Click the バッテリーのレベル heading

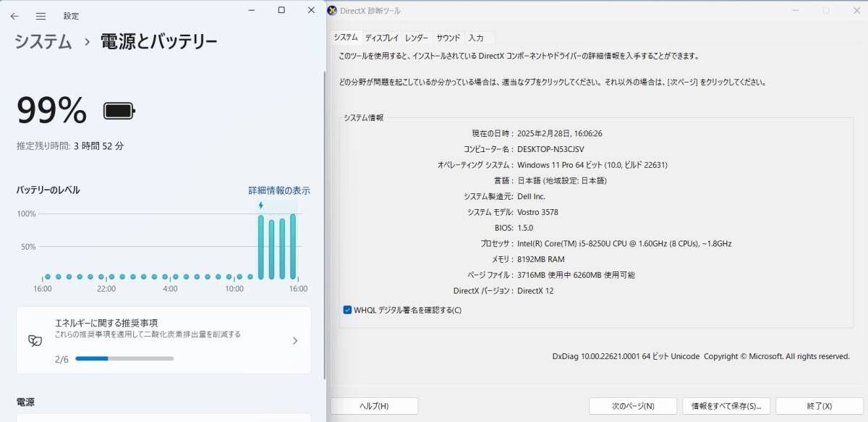pyautogui.click(x=48, y=190)
